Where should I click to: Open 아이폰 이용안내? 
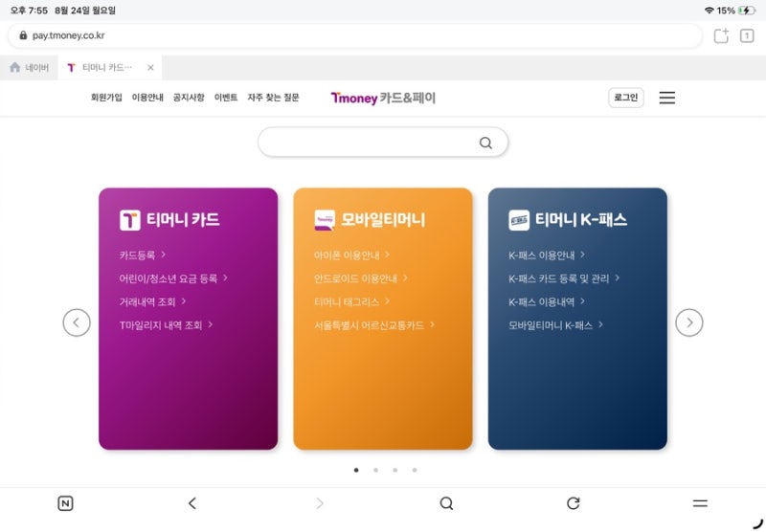click(x=351, y=255)
